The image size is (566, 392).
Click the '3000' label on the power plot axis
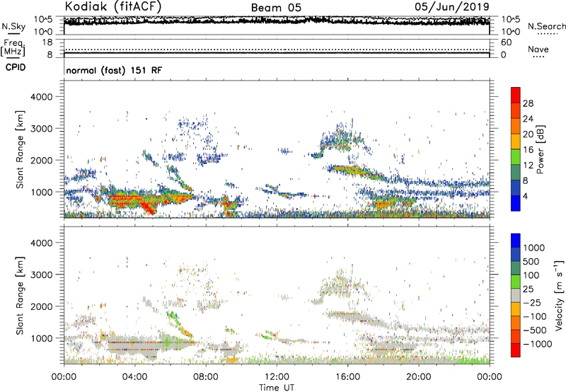41,129
